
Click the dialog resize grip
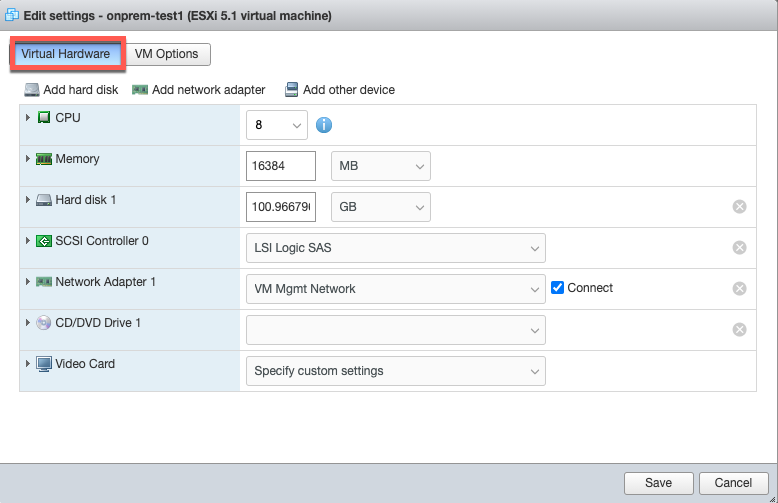coord(773,499)
